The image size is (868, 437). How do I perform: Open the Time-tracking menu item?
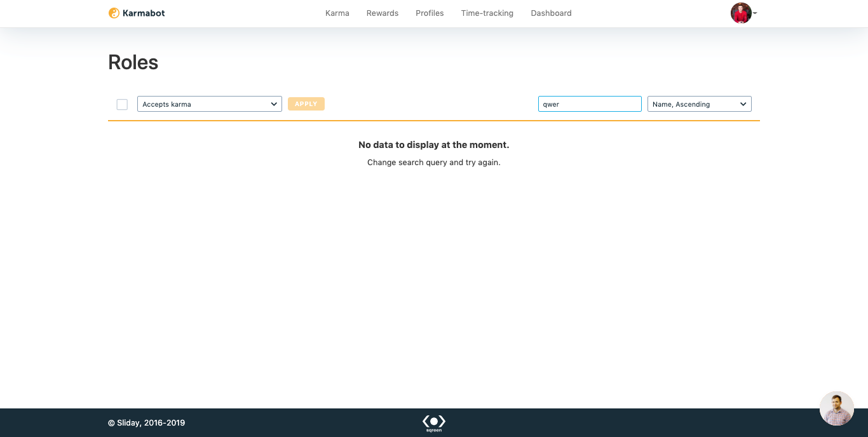pyautogui.click(x=487, y=13)
